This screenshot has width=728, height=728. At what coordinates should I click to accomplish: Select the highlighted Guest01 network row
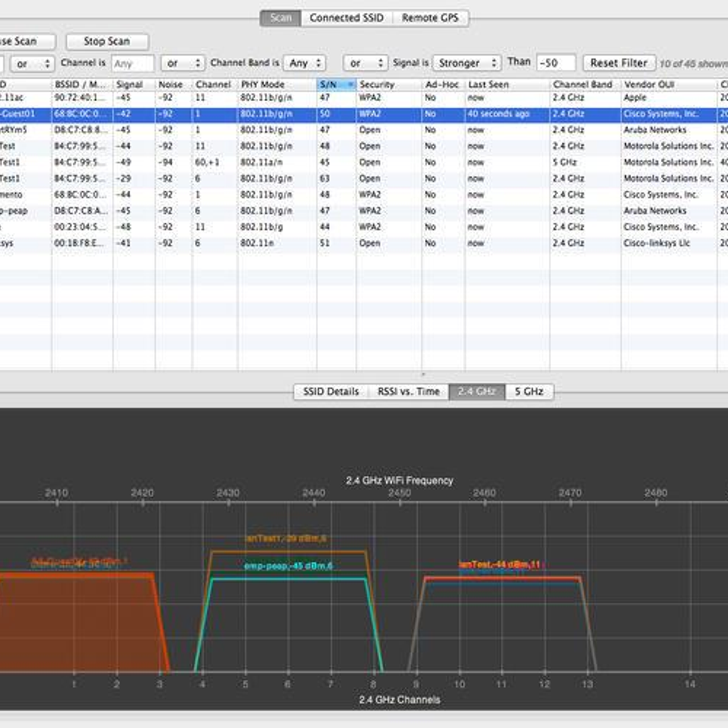pos(364,114)
